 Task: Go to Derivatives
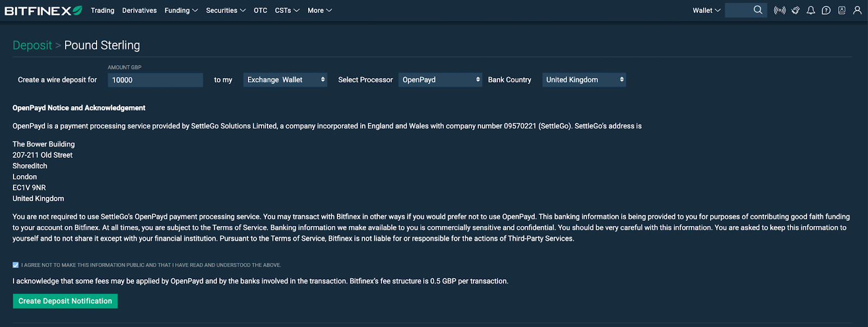tap(139, 10)
